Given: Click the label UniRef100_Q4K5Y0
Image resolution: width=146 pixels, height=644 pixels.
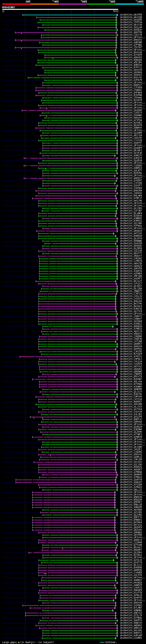Looking at the screenshot, I should pos(131,620).
